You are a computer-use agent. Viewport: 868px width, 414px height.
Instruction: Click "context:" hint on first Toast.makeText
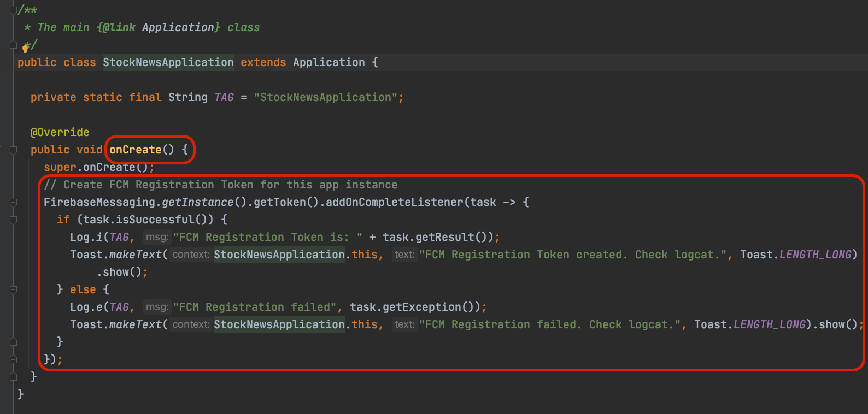tap(190, 255)
